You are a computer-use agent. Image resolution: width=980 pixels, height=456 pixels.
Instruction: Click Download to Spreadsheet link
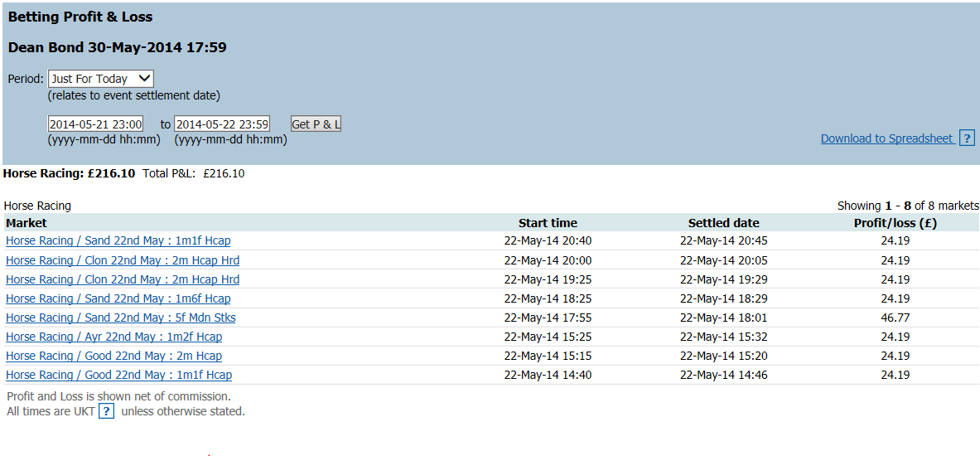886,138
